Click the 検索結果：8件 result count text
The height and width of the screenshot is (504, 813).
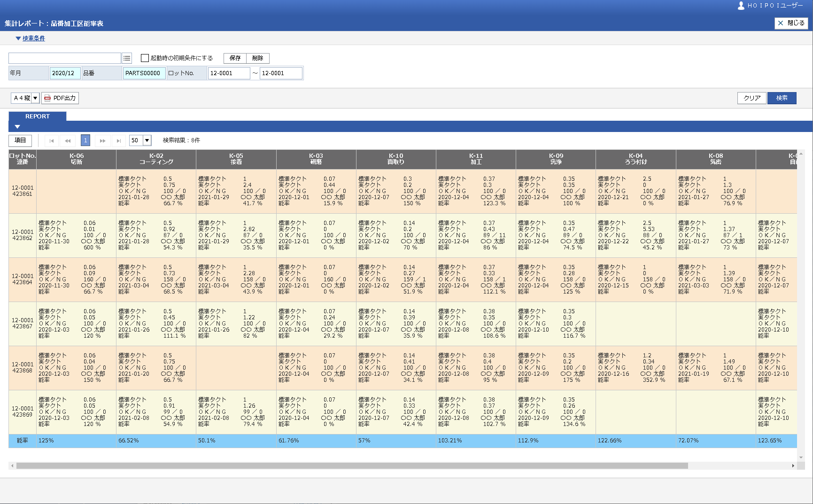point(181,140)
